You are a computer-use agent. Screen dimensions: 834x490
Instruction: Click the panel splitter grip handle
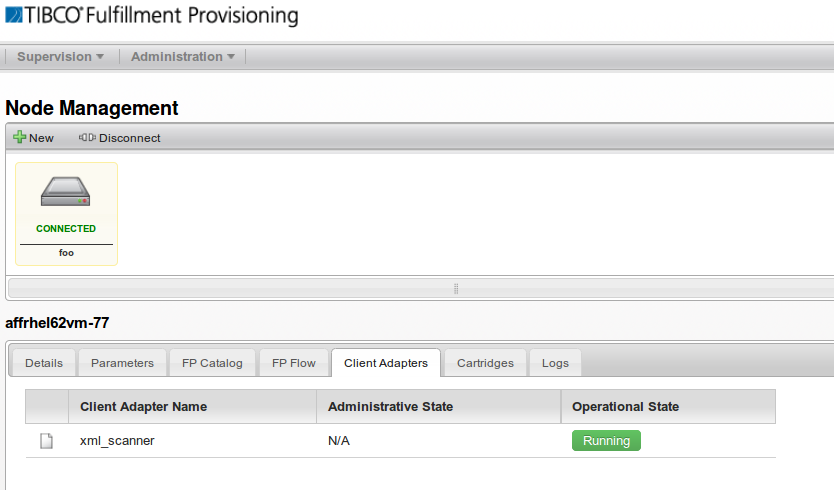tap(456, 288)
